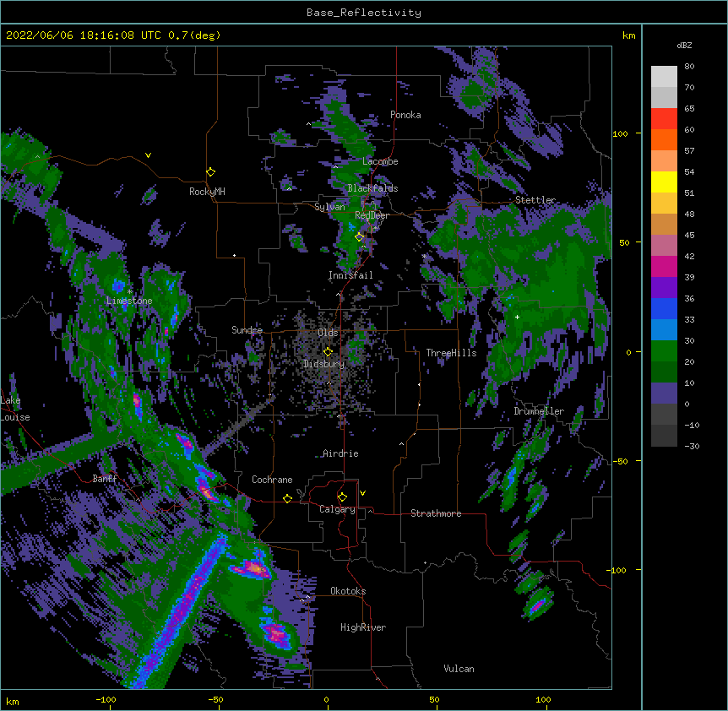
Task: Click the Ponoka city label
Action: (405, 115)
